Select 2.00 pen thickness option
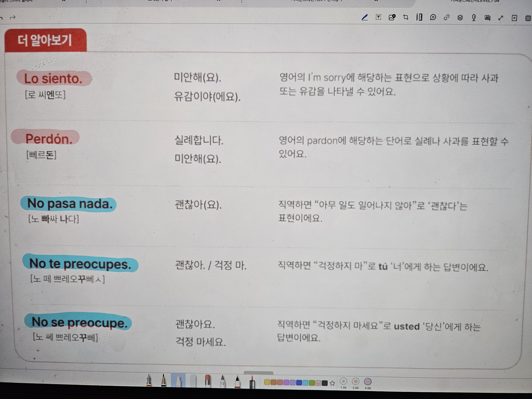The width and height of the screenshot is (532, 399). click(x=356, y=381)
